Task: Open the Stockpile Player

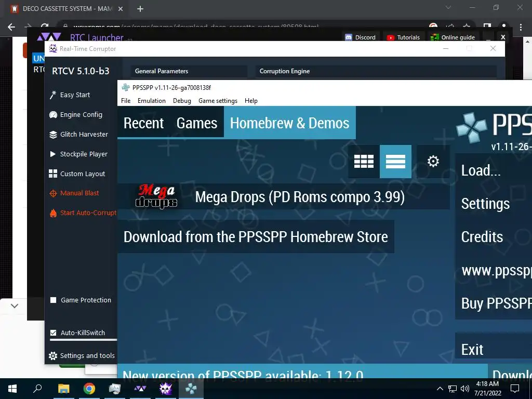Action: click(x=78, y=154)
